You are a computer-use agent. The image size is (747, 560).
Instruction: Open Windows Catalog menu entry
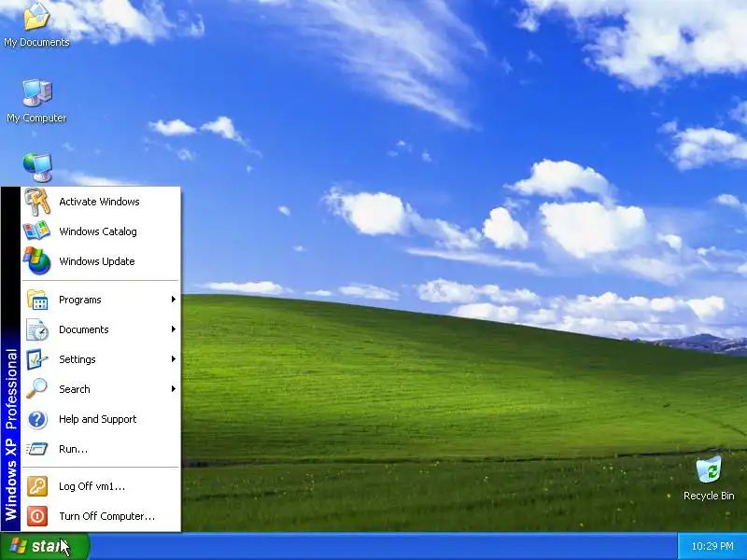101,231
